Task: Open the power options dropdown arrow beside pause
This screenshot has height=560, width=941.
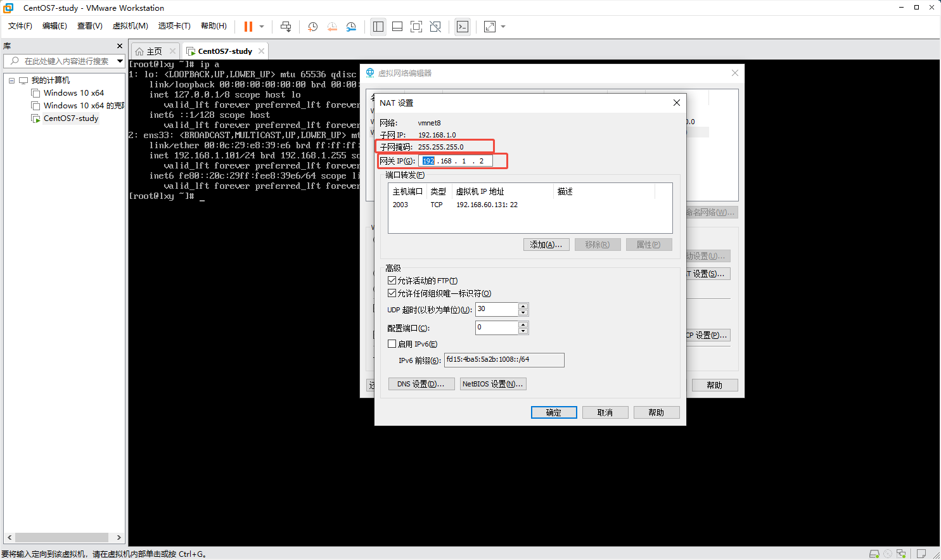Action: click(x=262, y=27)
